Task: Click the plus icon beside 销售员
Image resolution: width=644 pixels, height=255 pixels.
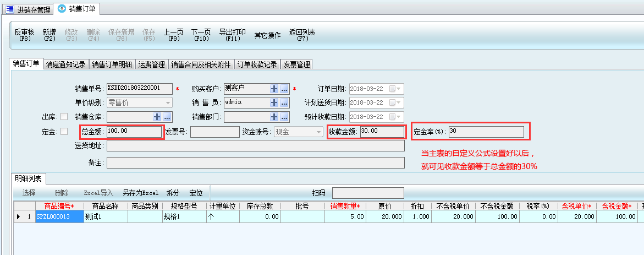Action: click(274, 102)
